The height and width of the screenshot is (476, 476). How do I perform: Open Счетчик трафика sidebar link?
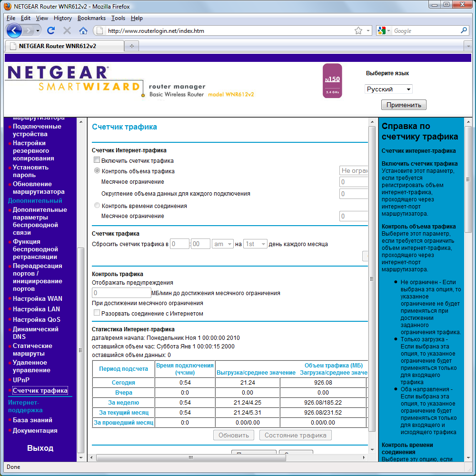click(x=40, y=391)
